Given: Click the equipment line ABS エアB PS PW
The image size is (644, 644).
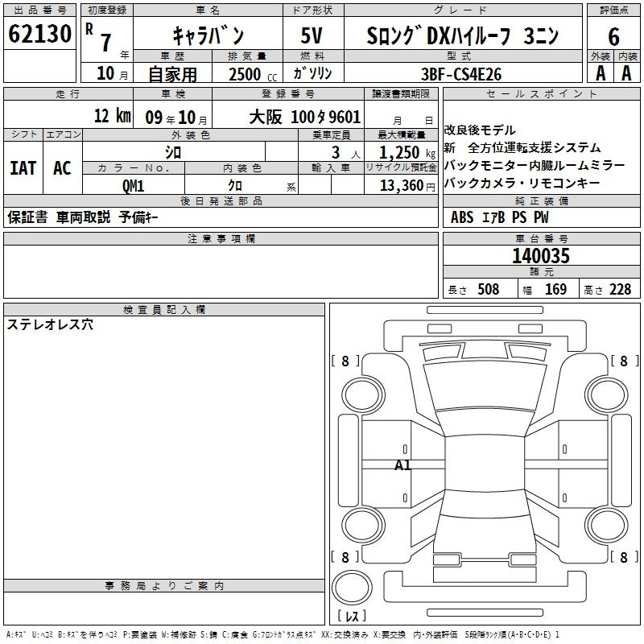Looking at the screenshot, I should (500, 217).
